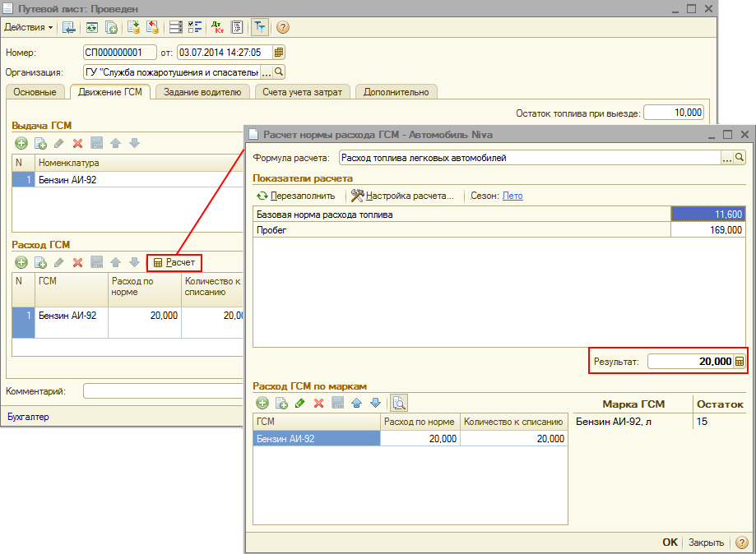Screen dimensions: 756x554
Task: Open the Действия dropdown menu
Action: coord(28,27)
